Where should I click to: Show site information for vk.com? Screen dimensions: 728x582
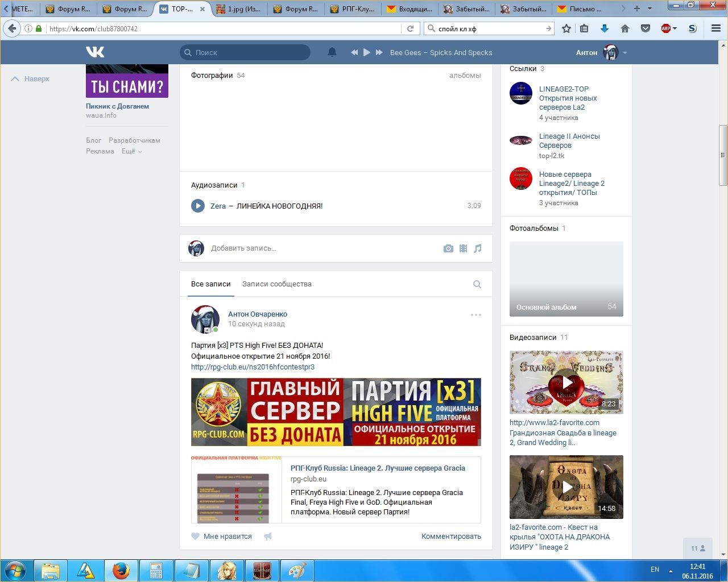pos(28,28)
